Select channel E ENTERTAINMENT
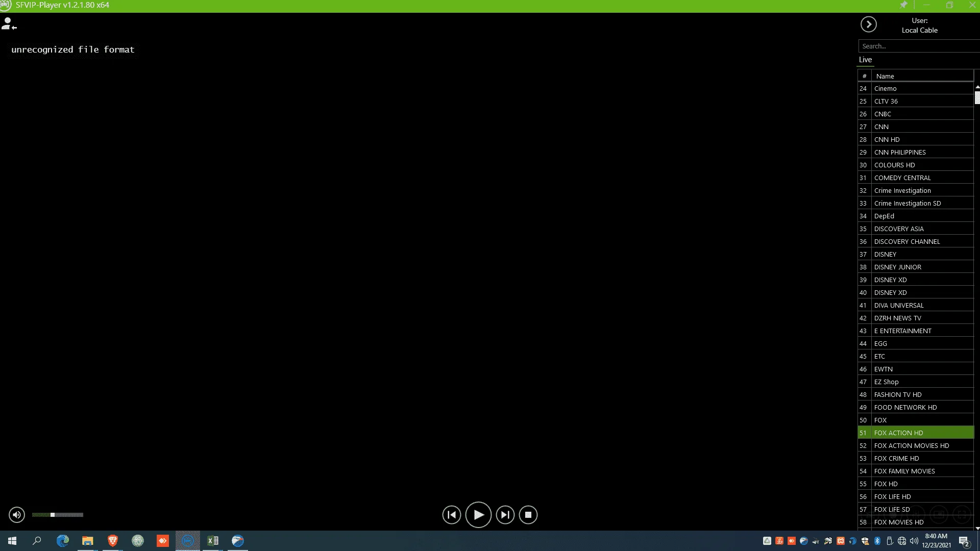 [x=916, y=331]
